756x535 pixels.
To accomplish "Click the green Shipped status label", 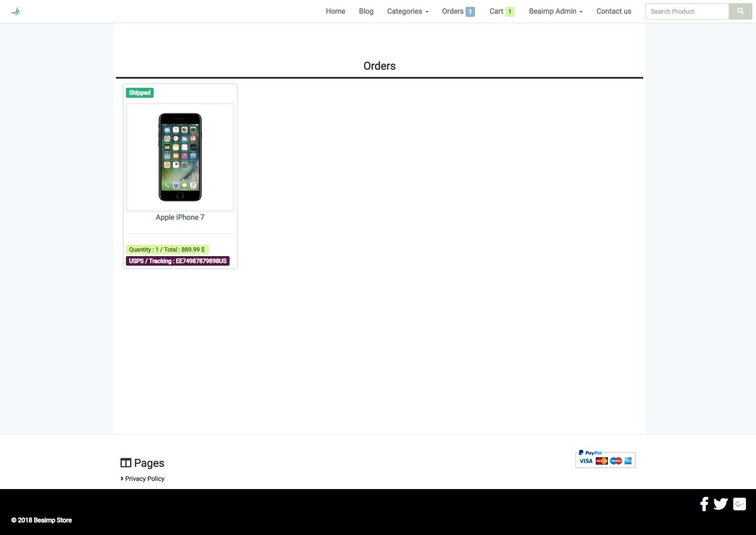I will (140, 93).
